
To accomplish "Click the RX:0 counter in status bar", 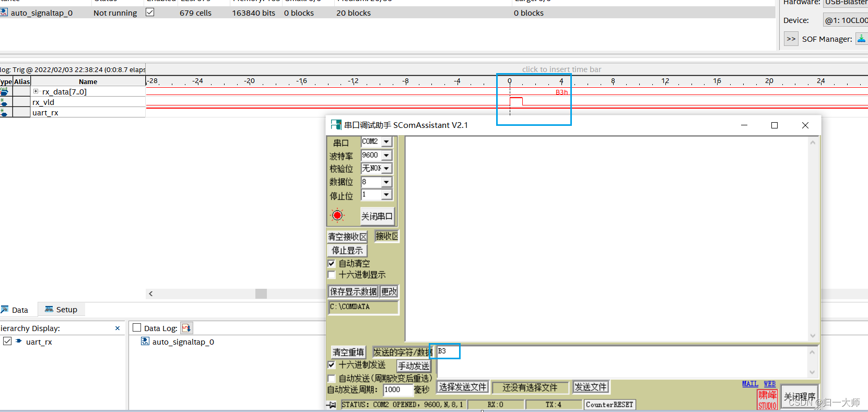I will click(495, 405).
